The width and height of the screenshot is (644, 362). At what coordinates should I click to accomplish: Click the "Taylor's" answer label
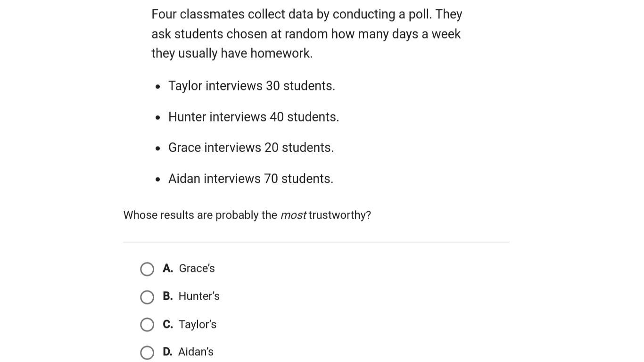198,324
